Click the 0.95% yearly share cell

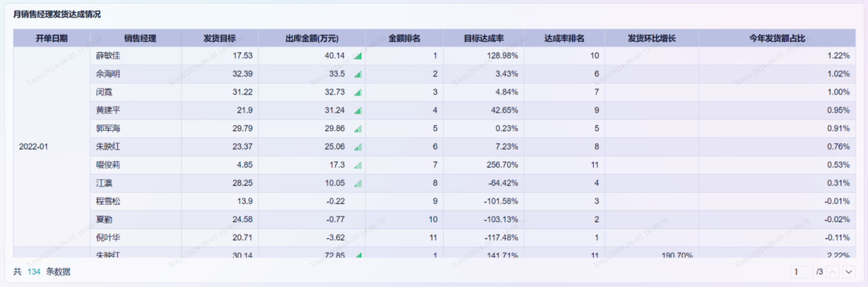[778, 111]
